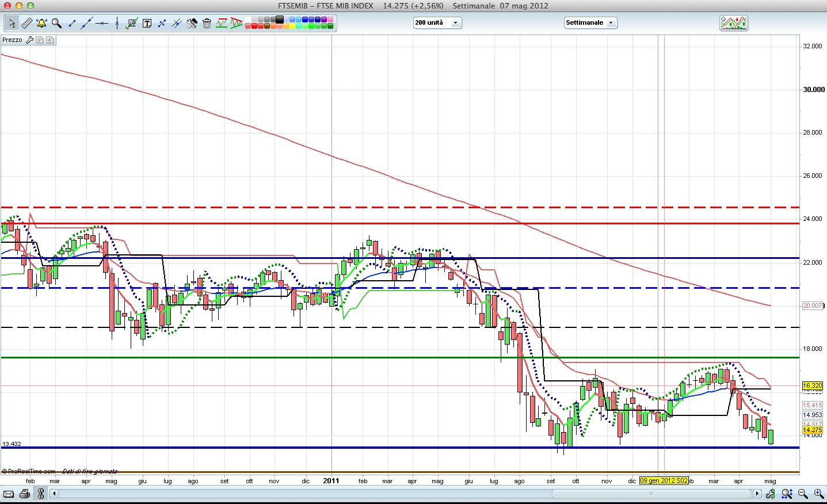The image size is (827, 504).
Task: Click the zoom-to-fit magnifier icon
Action: pyautogui.click(x=787, y=494)
